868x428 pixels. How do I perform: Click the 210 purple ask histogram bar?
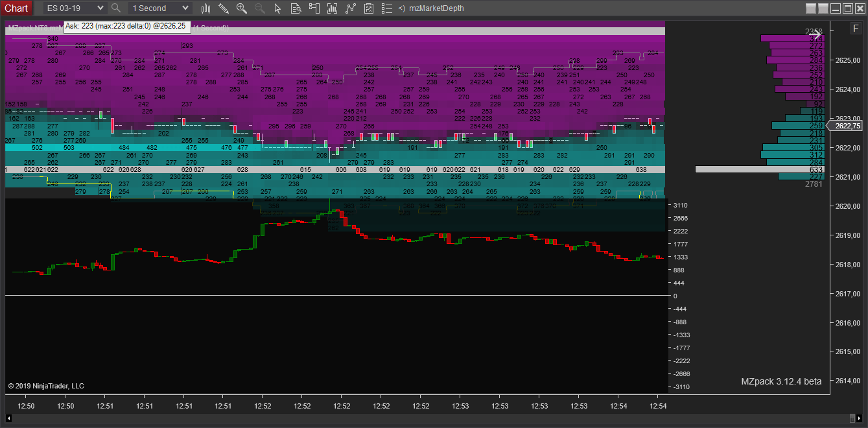(802, 82)
